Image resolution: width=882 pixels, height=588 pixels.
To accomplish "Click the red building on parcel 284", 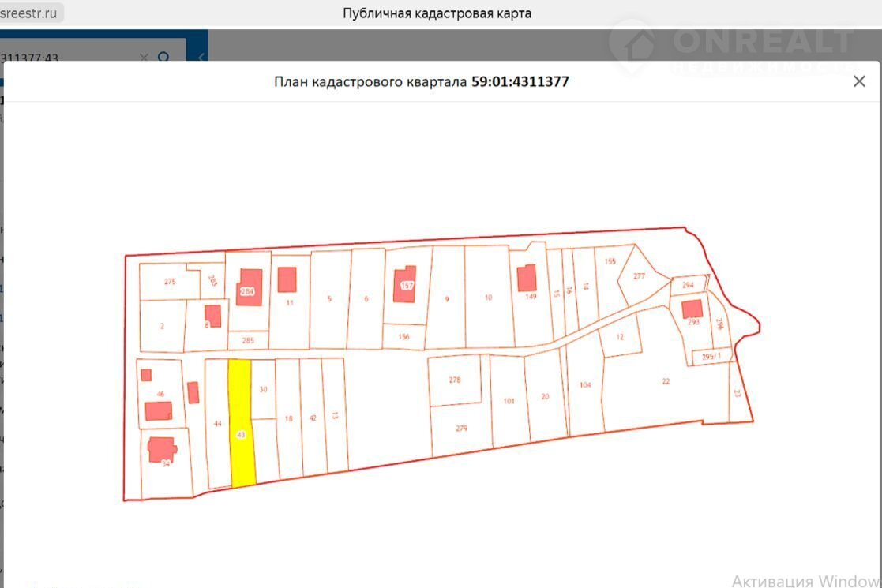I will point(250,287).
